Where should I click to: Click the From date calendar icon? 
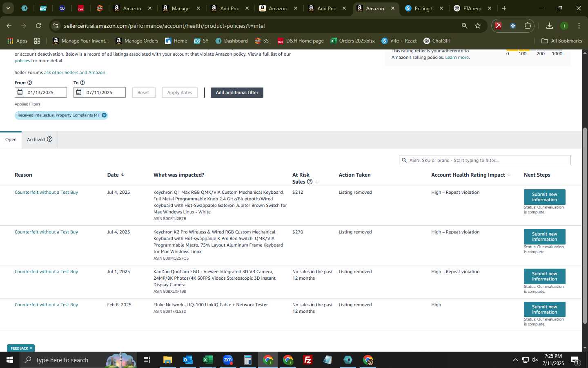(x=20, y=92)
